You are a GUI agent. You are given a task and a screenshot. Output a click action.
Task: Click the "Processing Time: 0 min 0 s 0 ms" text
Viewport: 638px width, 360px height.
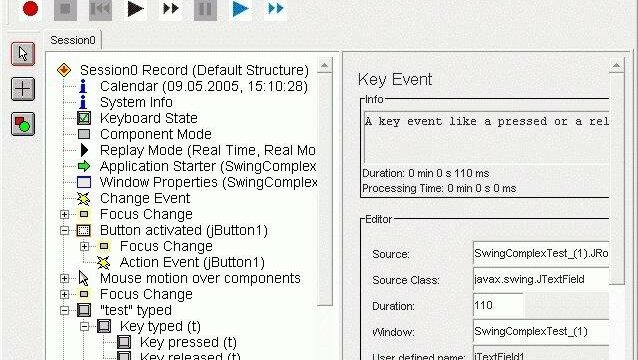pos(439,188)
